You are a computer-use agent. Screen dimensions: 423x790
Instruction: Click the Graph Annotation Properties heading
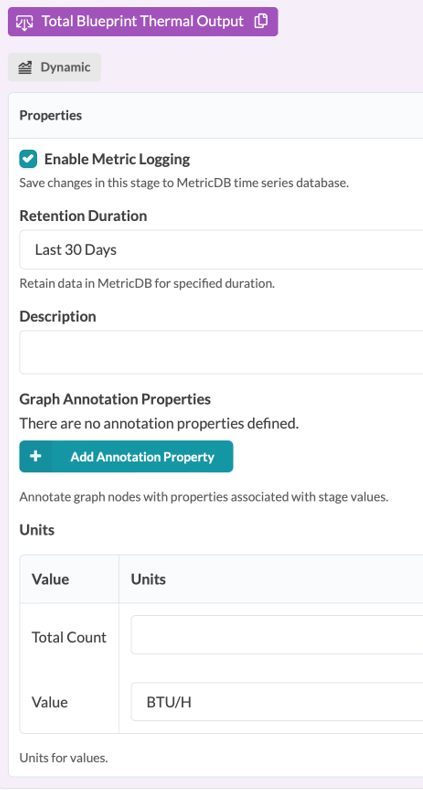pyautogui.click(x=115, y=399)
